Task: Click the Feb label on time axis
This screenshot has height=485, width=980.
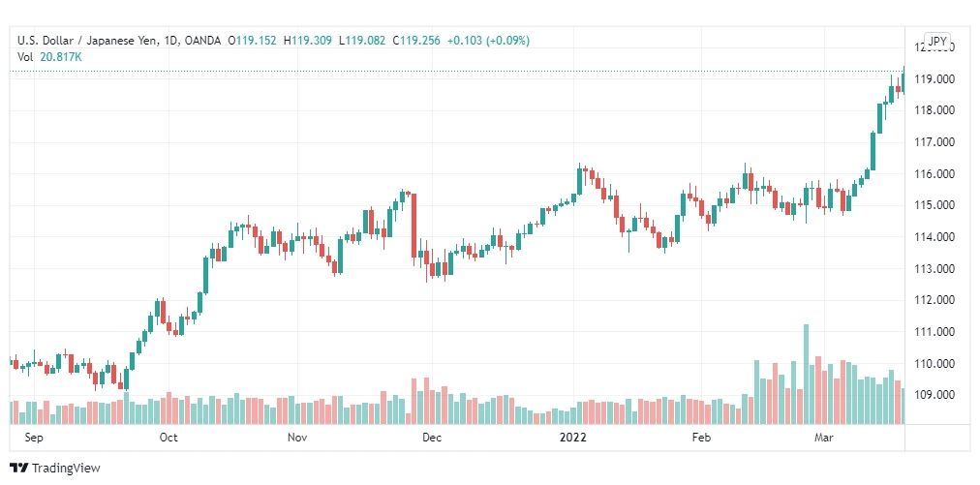Action: tap(701, 438)
